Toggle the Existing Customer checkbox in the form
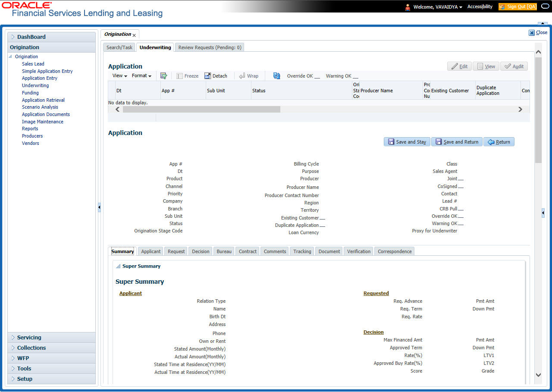Image resolution: width=552 pixels, height=392 pixels. (x=322, y=218)
